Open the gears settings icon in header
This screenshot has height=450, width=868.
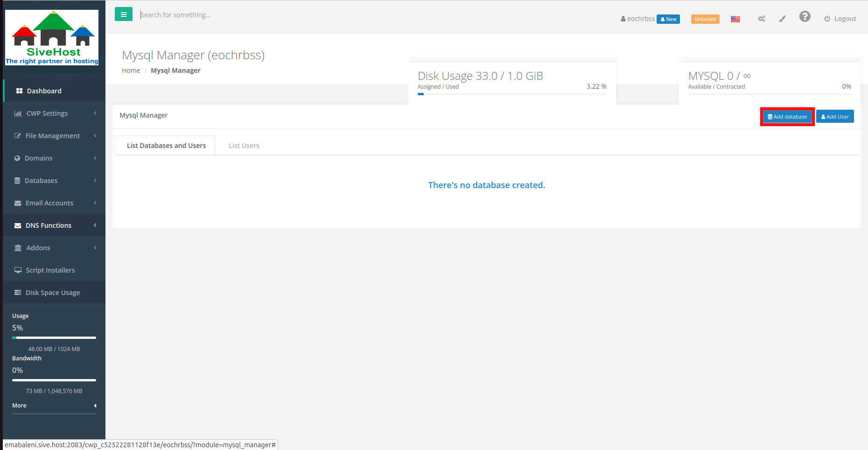(x=762, y=19)
